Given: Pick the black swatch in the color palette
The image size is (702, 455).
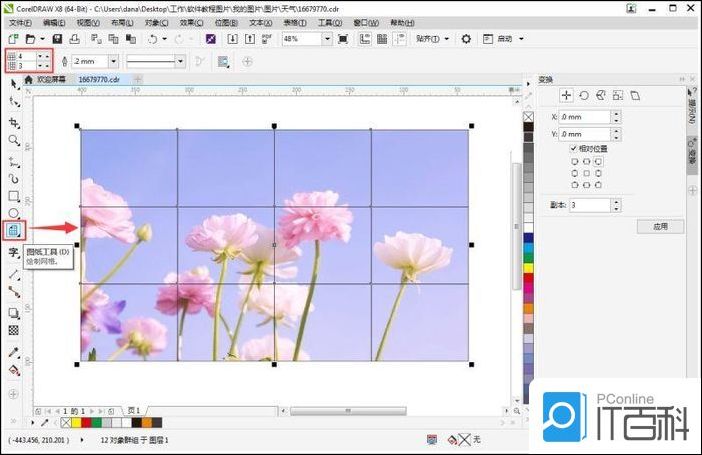Looking at the screenshot, I should (x=529, y=127).
